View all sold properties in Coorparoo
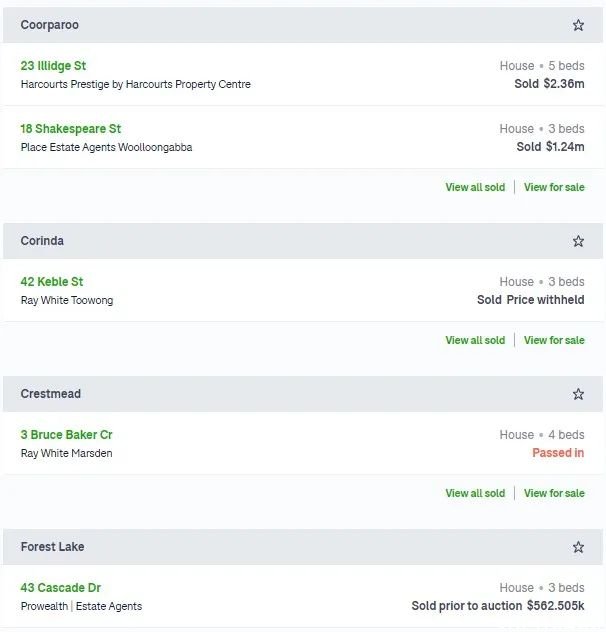 [475, 187]
